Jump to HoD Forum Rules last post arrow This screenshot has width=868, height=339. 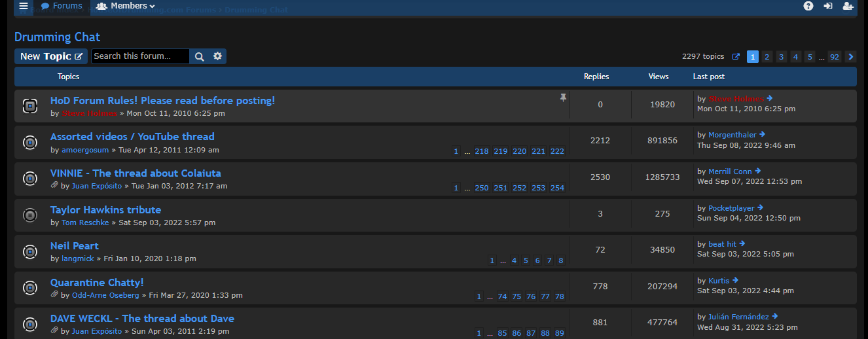(770, 99)
